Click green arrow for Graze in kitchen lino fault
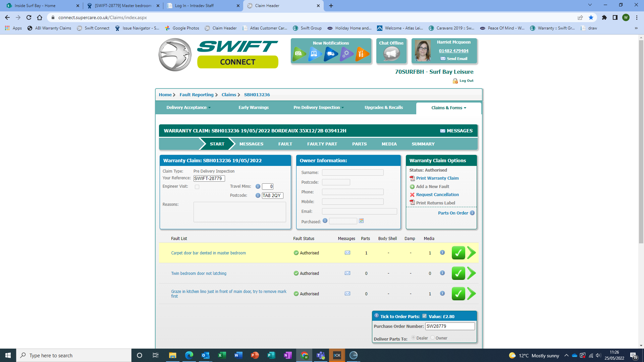Screen dimensions: 644x362 (x=471, y=294)
